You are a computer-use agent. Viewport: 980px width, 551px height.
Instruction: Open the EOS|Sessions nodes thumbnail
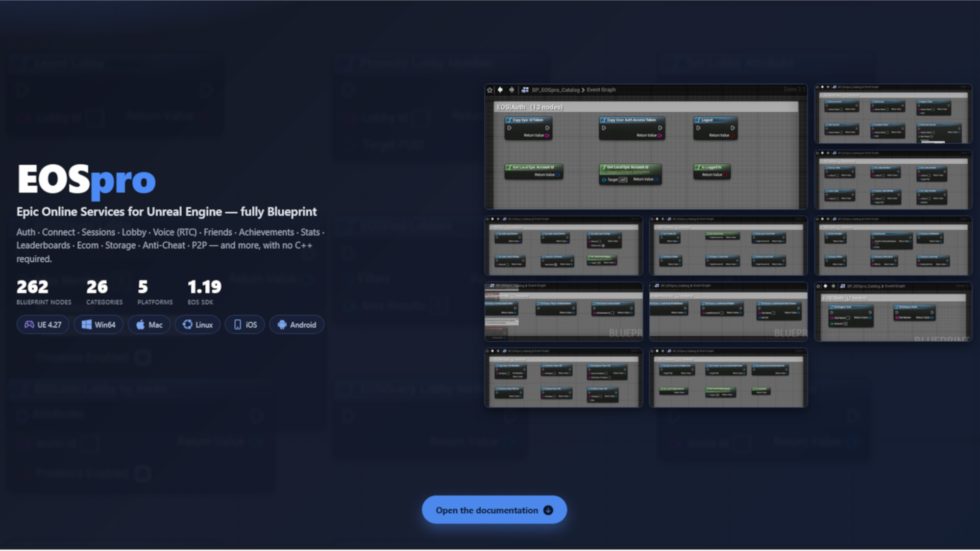pyautogui.click(x=893, y=114)
